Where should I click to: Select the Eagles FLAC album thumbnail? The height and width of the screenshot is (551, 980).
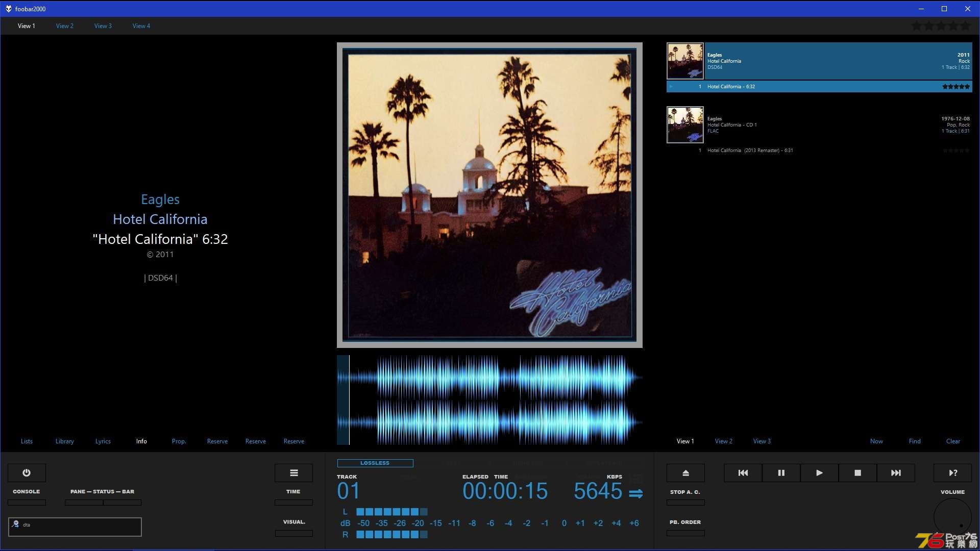coord(685,124)
